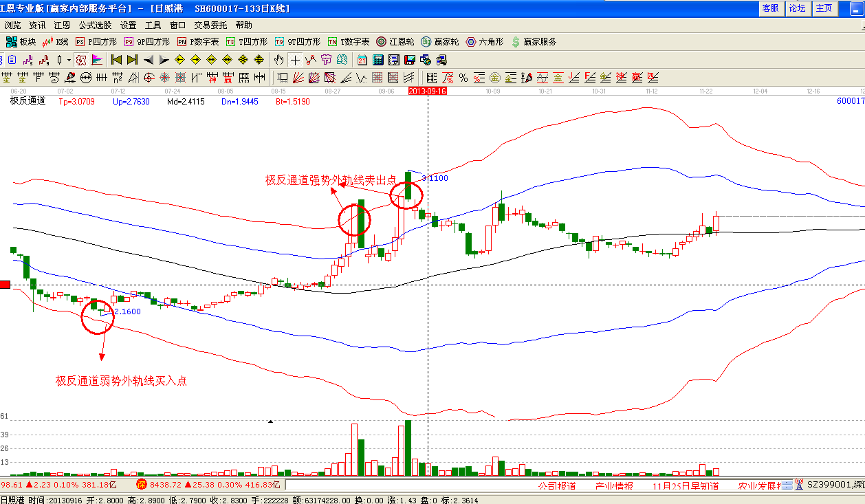Click the 客服 button at top right
Screen dimensions: 865x504
click(771, 8)
